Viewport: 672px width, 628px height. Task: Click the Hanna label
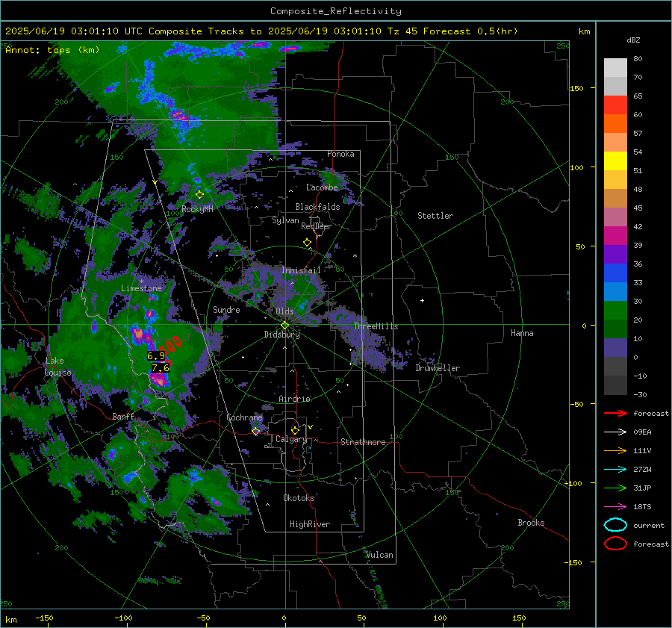(522, 333)
